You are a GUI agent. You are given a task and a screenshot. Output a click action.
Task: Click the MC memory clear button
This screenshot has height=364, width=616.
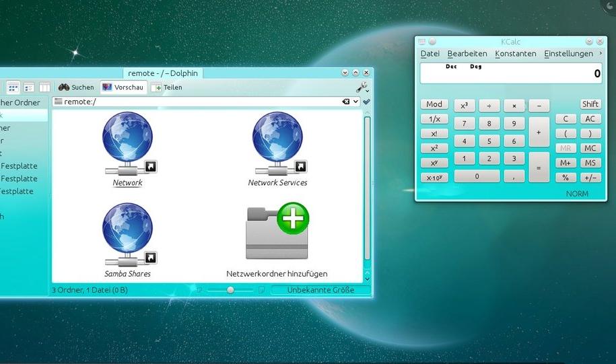tap(590, 148)
